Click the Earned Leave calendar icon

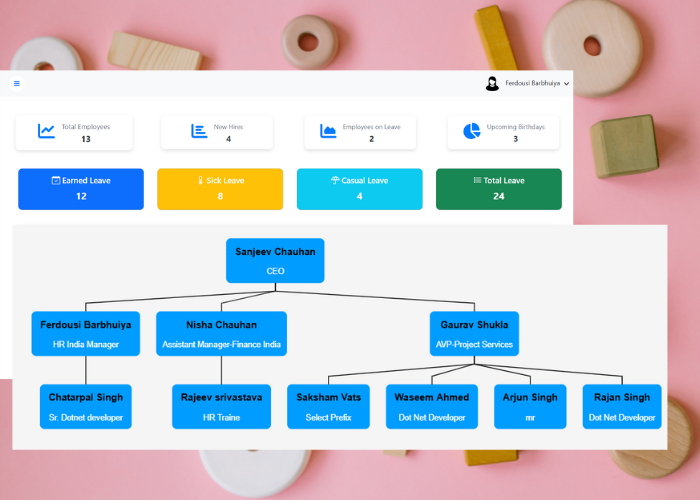pyautogui.click(x=56, y=180)
